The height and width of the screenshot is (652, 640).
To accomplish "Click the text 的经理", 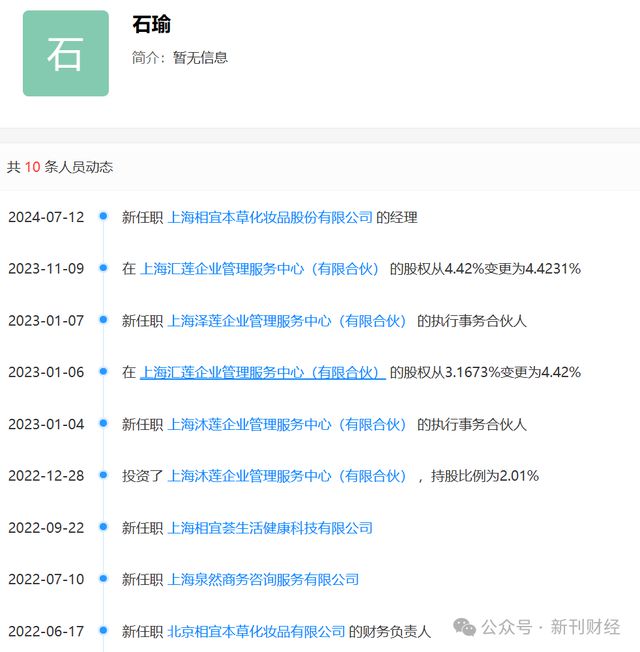I will tap(397, 217).
